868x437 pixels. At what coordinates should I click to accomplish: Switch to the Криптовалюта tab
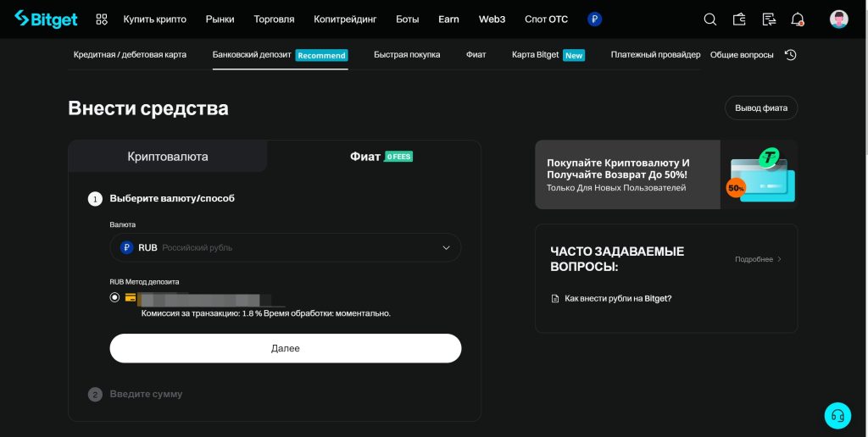tap(168, 157)
